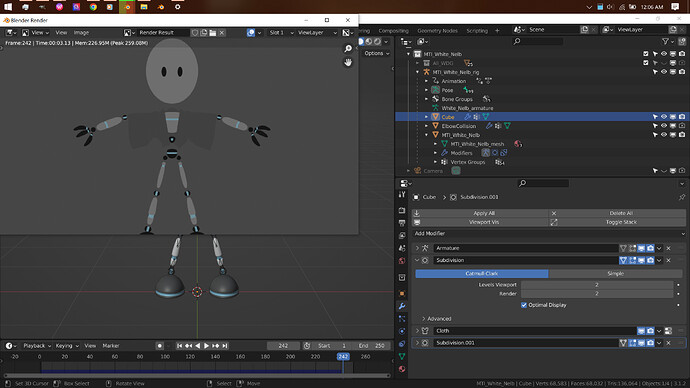Viewport: 690px width, 388px height.
Task: Toggle Armature modifier render visibility camera
Action: [650, 248]
